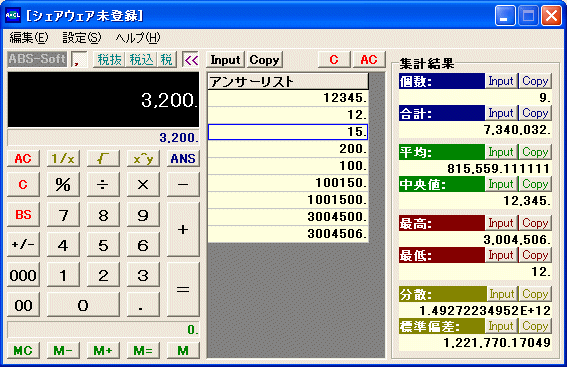Open the 編集(E) menu
This screenshot has height=367, width=567.
click(29, 38)
